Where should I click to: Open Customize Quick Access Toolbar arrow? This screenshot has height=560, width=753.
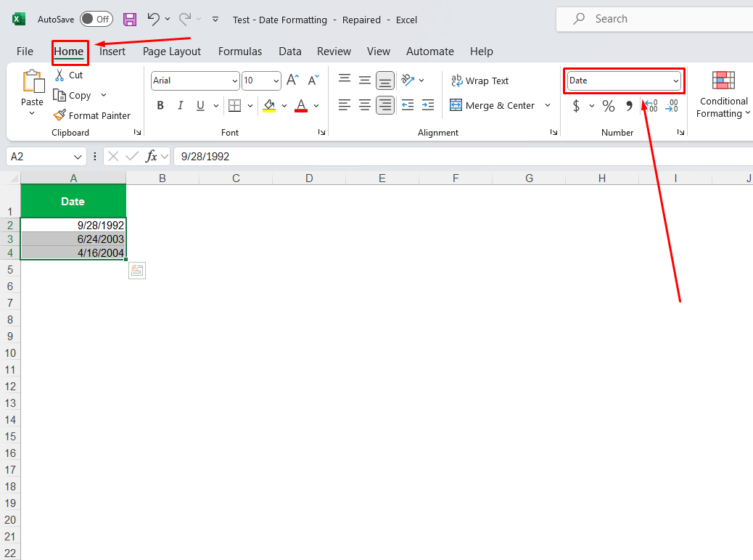[x=215, y=19]
